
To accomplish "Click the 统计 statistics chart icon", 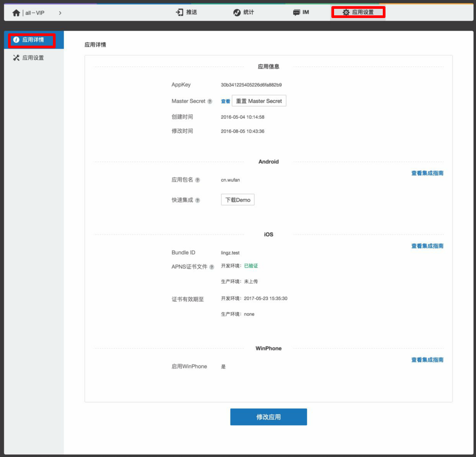I will (x=237, y=12).
